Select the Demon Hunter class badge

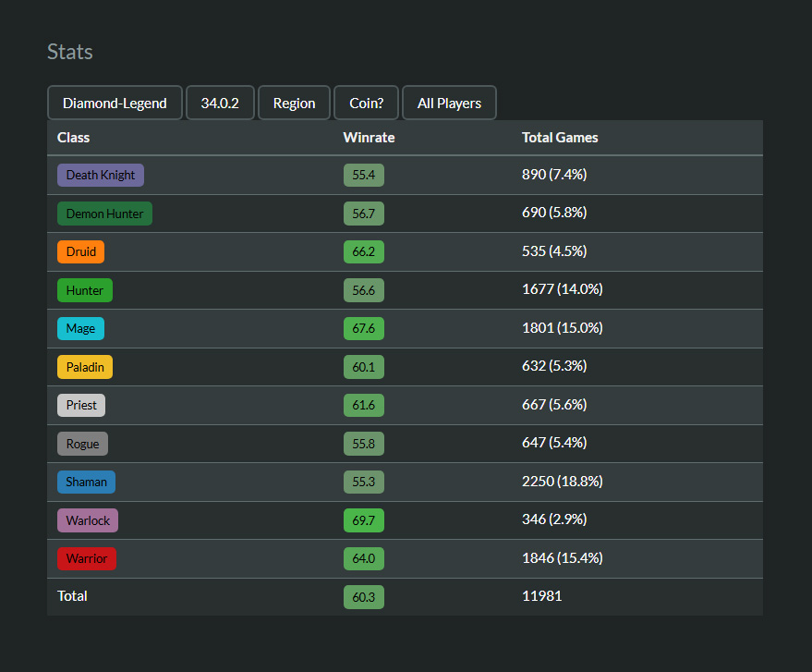(104, 214)
